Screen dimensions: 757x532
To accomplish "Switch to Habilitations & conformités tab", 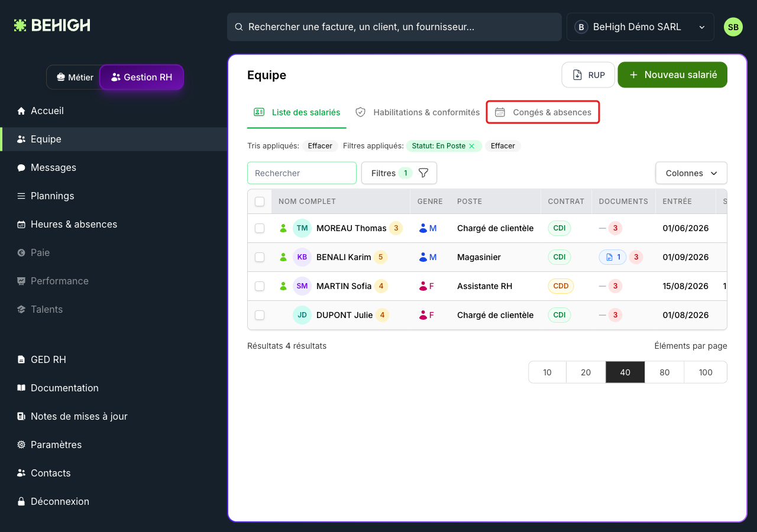I will tap(418, 112).
